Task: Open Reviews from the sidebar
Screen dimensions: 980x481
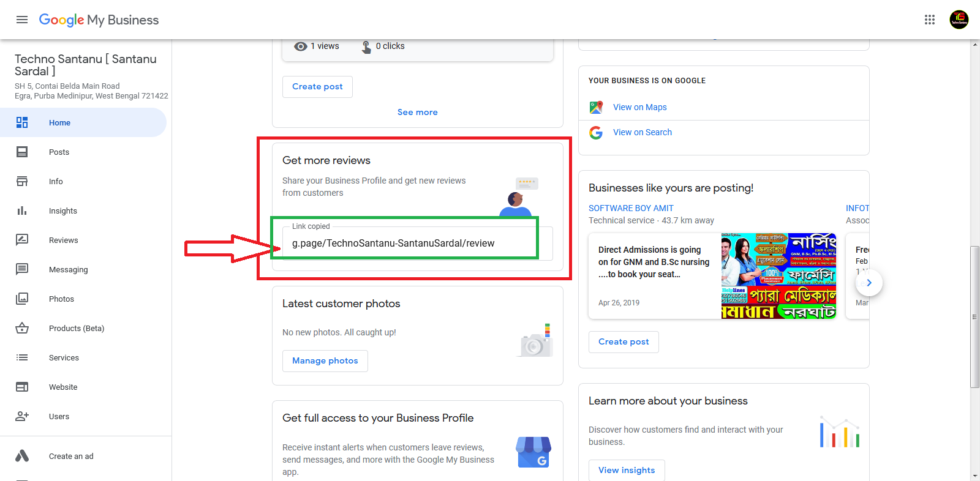Action: [63, 240]
